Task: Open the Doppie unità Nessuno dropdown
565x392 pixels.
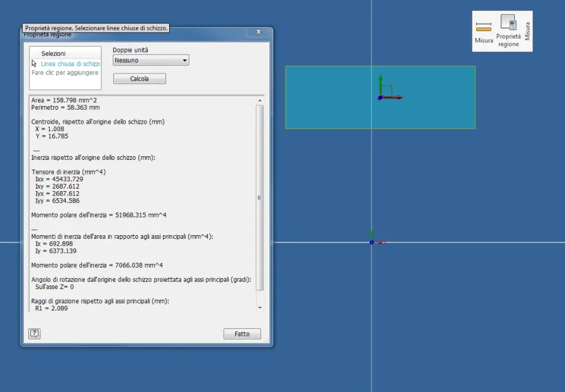Action: (151, 60)
